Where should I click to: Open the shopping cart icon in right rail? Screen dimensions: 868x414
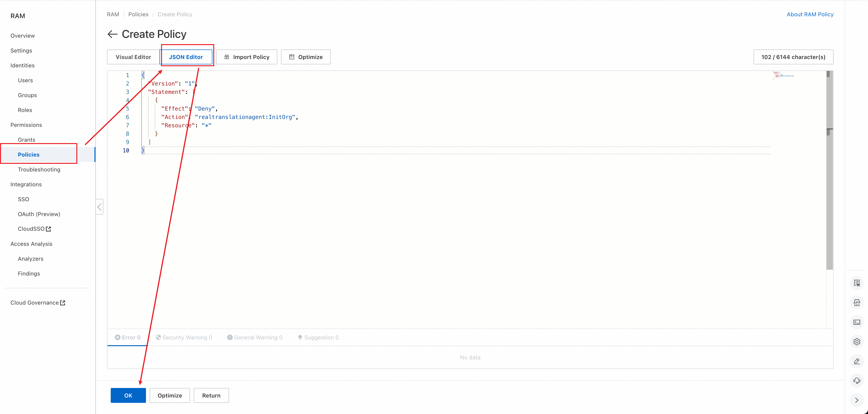point(857,283)
